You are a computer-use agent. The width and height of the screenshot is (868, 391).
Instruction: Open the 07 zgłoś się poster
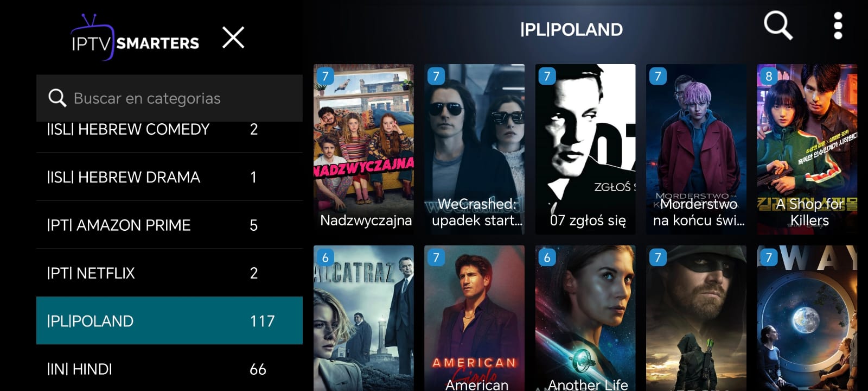(x=585, y=149)
